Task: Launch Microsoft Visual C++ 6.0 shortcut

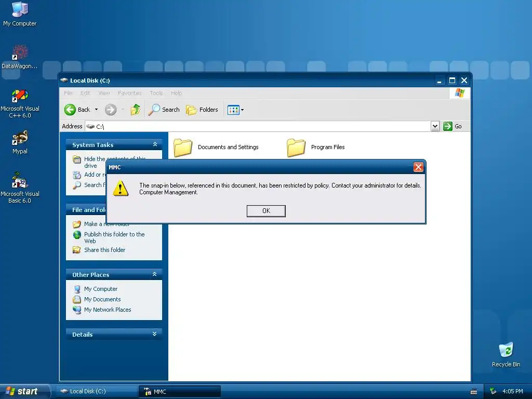Action: click(20, 103)
